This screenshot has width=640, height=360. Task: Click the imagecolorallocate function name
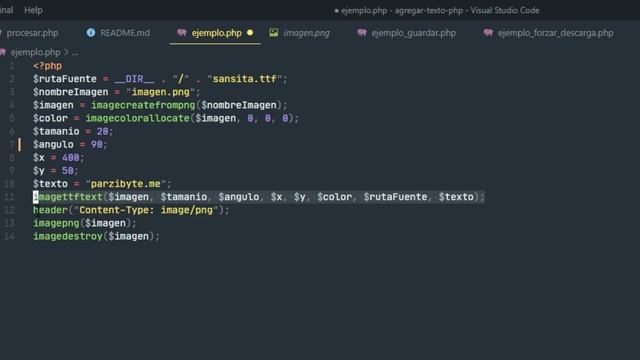pos(138,118)
